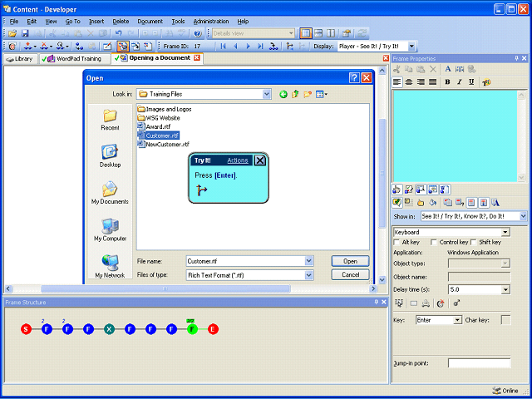Click the Cancel button in dialog
Image resolution: width=532 pixels, height=399 pixels.
tap(350, 274)
